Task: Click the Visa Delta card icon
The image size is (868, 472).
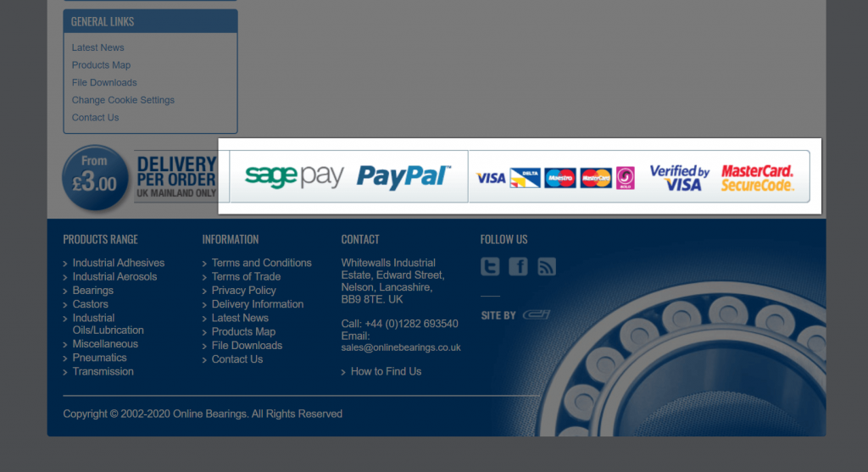Action: pos(525,178)
